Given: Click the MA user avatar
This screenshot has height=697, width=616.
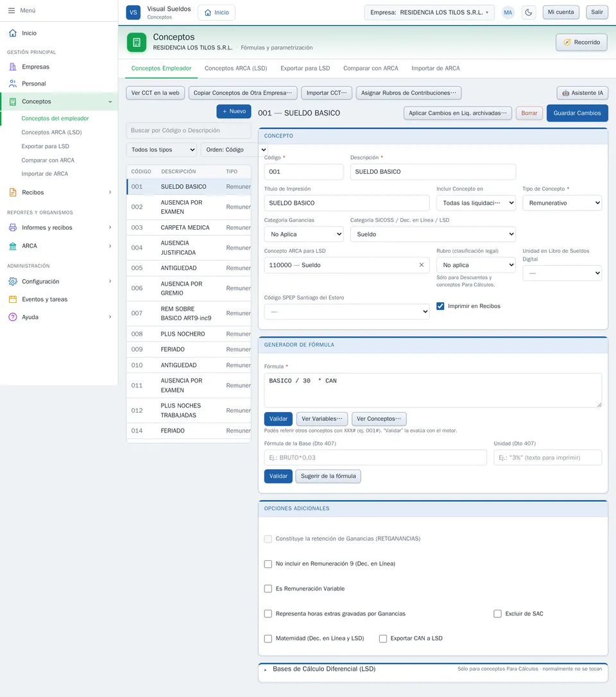Looking at the screenshot, I should click(508, 12).
